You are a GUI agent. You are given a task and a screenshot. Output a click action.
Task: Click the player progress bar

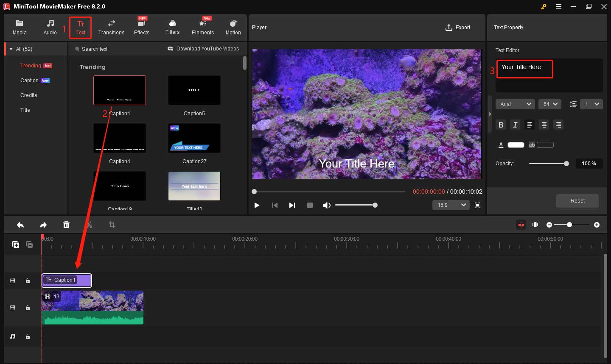coord(329,192)
